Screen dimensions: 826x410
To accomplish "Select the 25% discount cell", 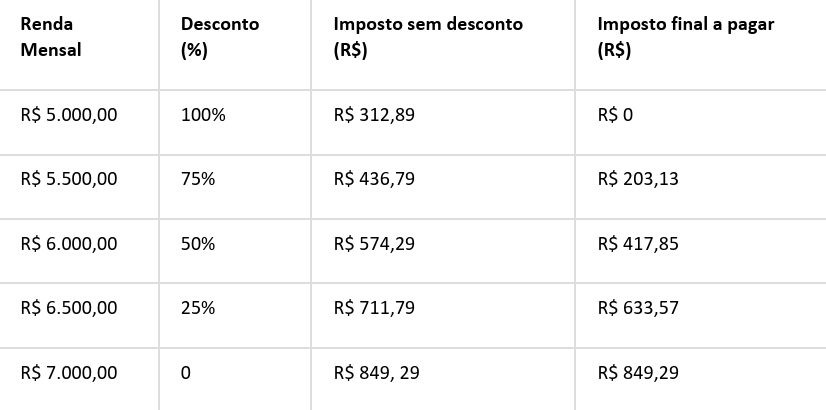I will point(198,308).
